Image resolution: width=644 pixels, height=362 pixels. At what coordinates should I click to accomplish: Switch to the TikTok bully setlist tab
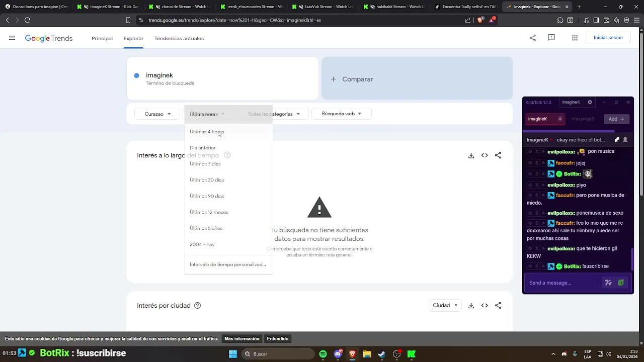point(465,7)
